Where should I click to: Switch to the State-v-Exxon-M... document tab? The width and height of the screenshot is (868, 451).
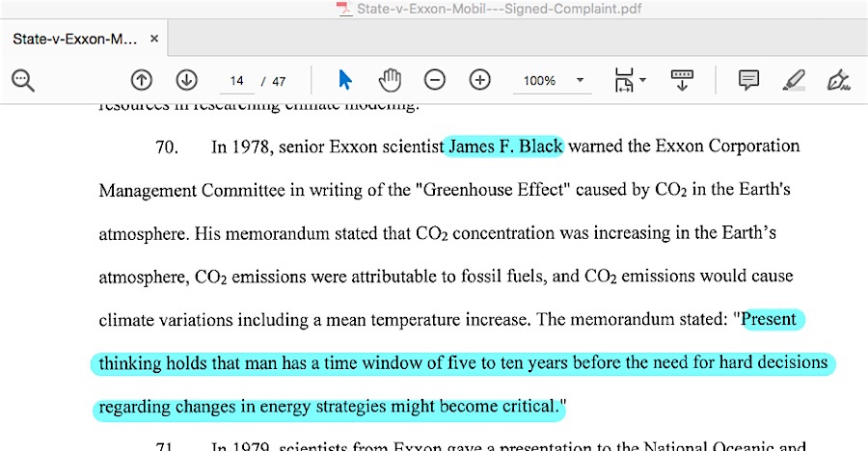tap(74, 40)
